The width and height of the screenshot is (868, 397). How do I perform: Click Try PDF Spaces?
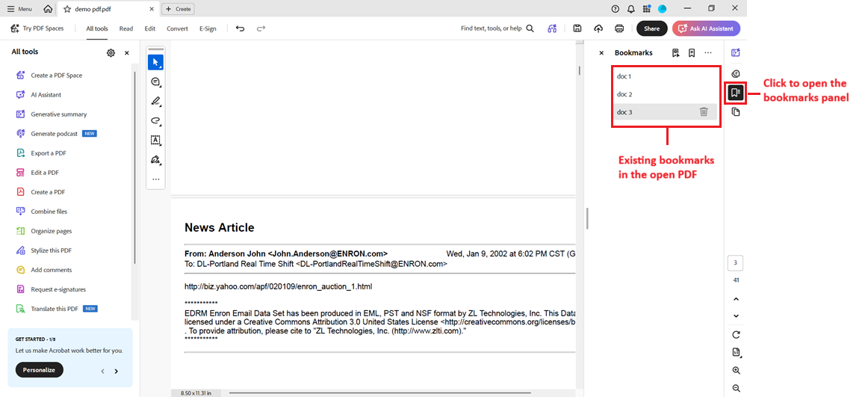click(37, 28)
